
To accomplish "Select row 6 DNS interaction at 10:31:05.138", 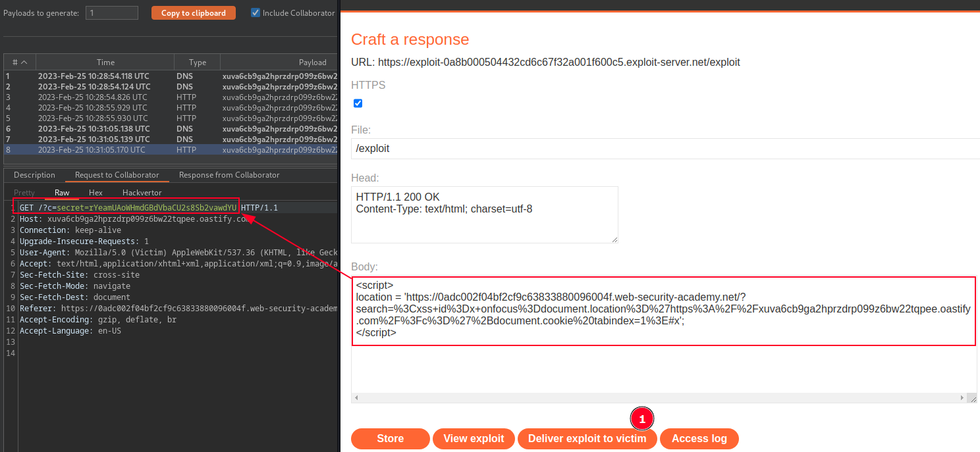I will pos(171,128).
